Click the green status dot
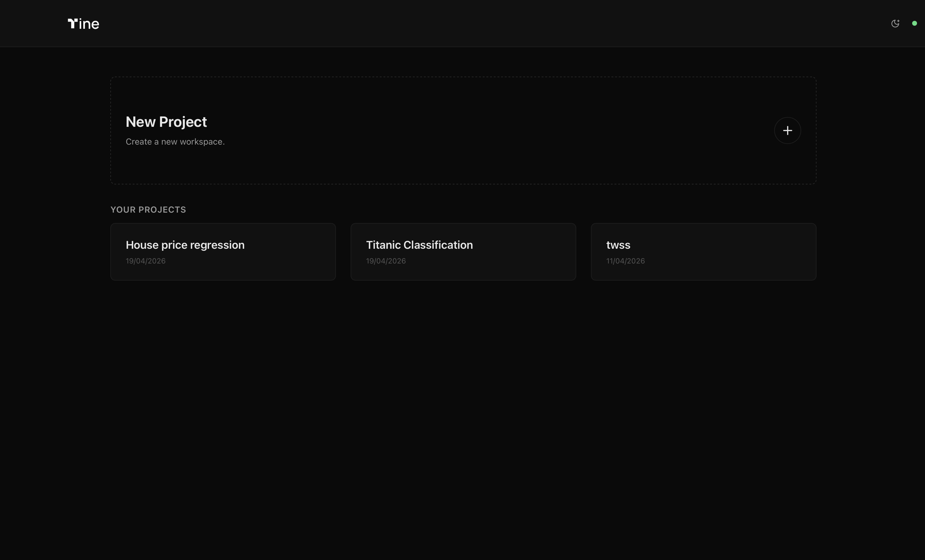 pyautogui.click(x=915, y=23)
